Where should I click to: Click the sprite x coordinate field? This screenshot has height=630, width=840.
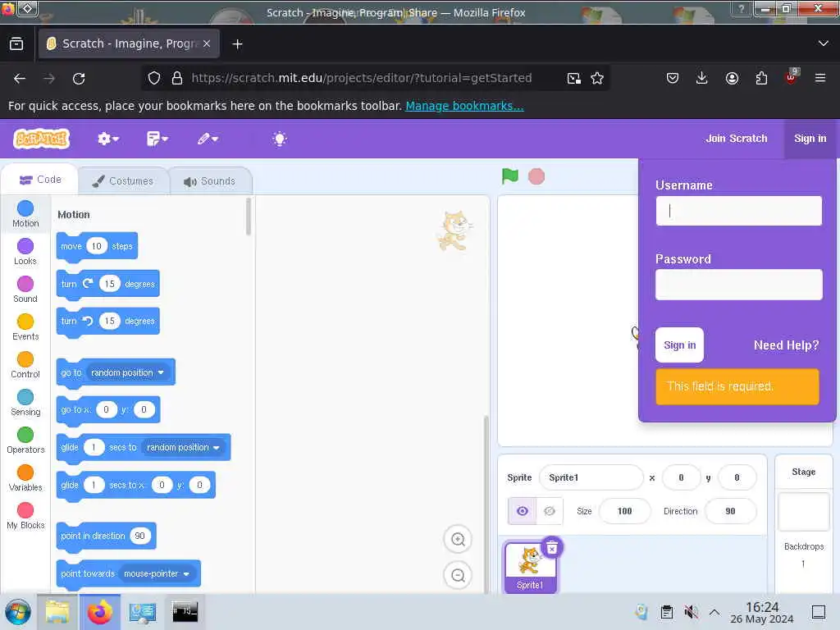681,477
